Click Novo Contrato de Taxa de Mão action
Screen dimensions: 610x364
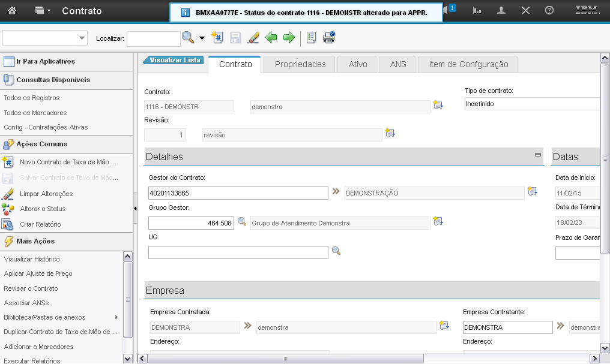pos(68,162)
